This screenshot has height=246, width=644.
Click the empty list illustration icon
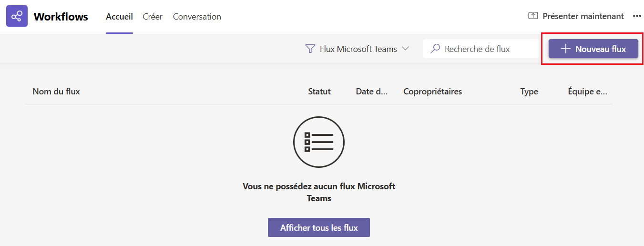319,142
